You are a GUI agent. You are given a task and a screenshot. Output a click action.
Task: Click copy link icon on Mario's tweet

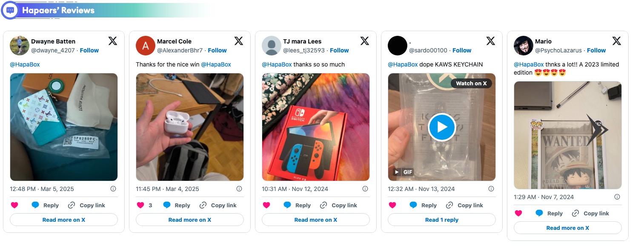pos(575,213)
